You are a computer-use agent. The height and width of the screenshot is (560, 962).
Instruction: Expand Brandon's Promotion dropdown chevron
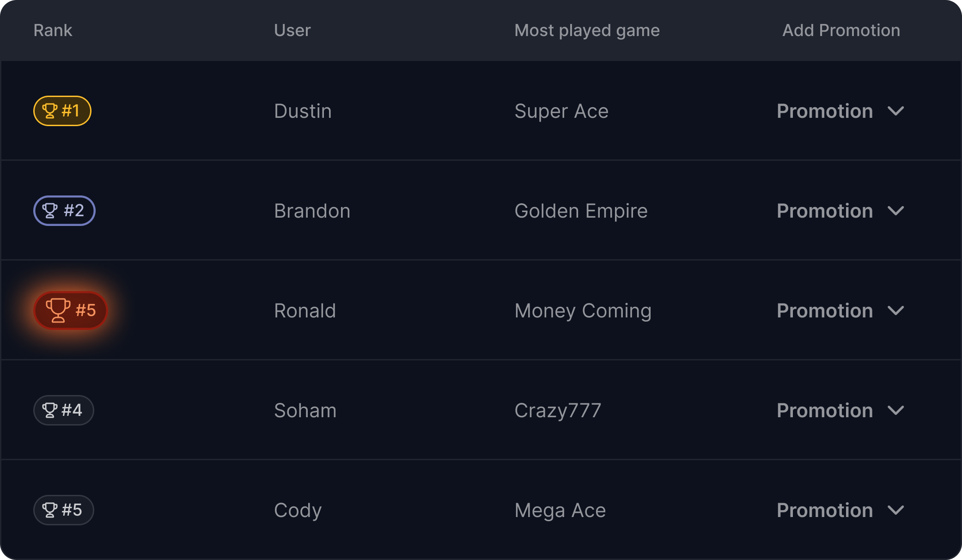pyautogui.click(x=895, y=211)
